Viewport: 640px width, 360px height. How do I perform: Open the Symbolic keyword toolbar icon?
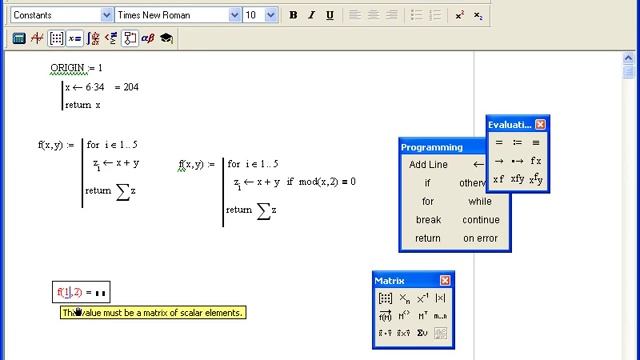(x=166, y=38)
